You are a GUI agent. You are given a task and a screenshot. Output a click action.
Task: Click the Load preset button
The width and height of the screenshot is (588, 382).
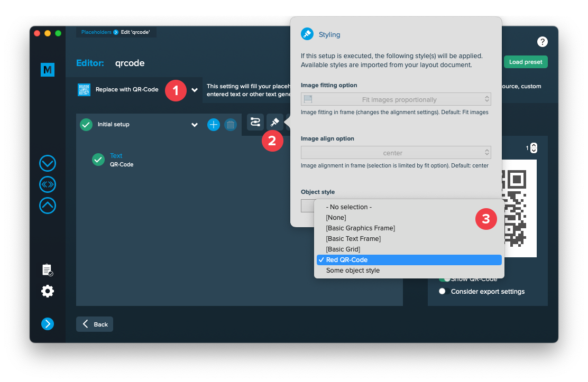(x=525, y=62)
